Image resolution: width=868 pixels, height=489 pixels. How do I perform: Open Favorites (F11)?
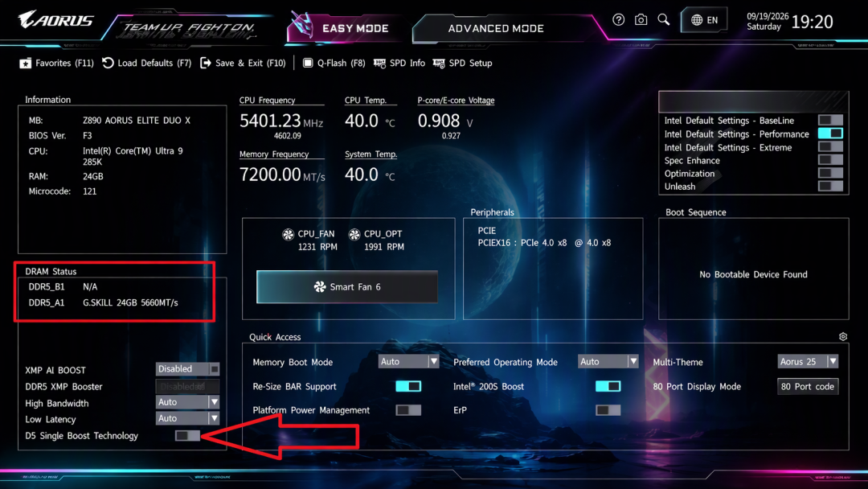click(x=56, y=63)
